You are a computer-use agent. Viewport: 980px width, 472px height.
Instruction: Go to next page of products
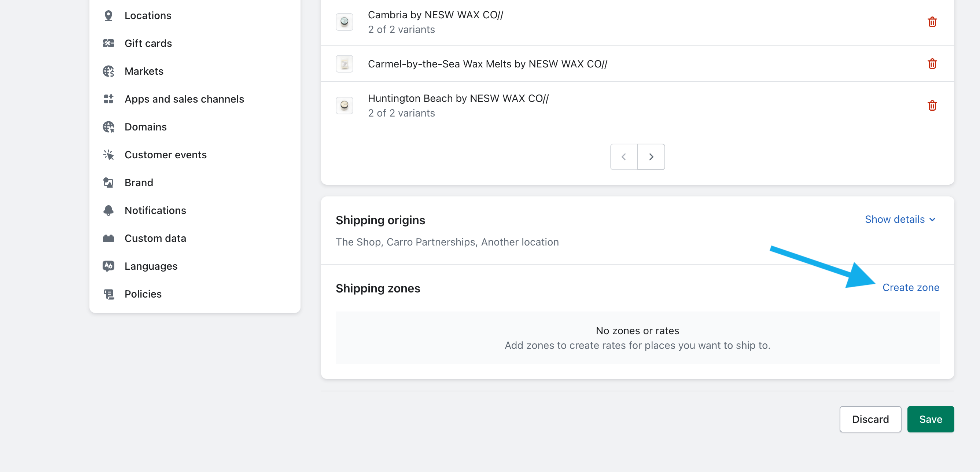coord(651,157)
